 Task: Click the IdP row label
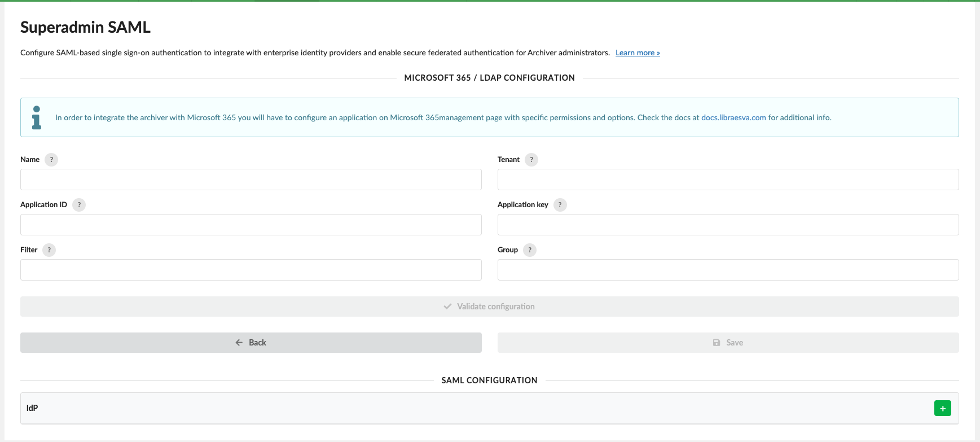point(32,408)
